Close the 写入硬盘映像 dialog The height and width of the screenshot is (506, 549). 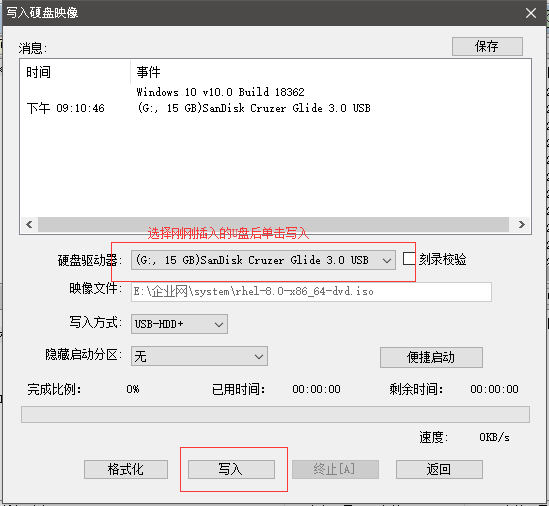pyautogui.click(x=531, y=13)
